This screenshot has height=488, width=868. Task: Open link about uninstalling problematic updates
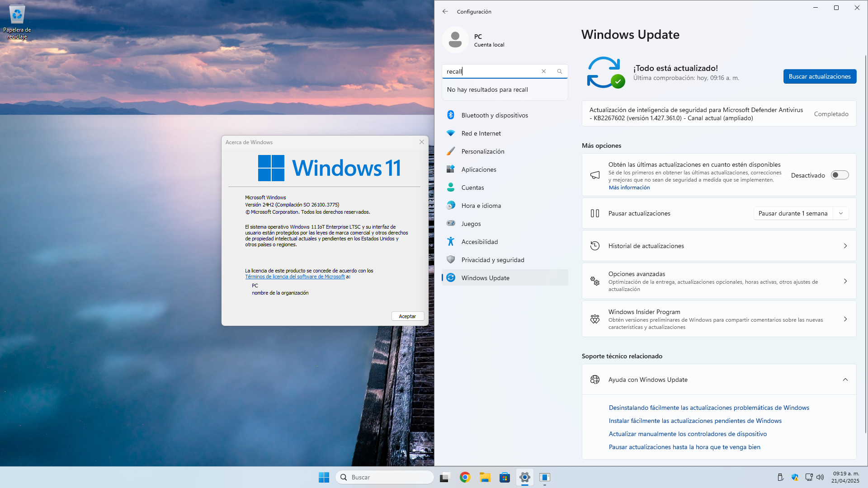pos(709,408)
